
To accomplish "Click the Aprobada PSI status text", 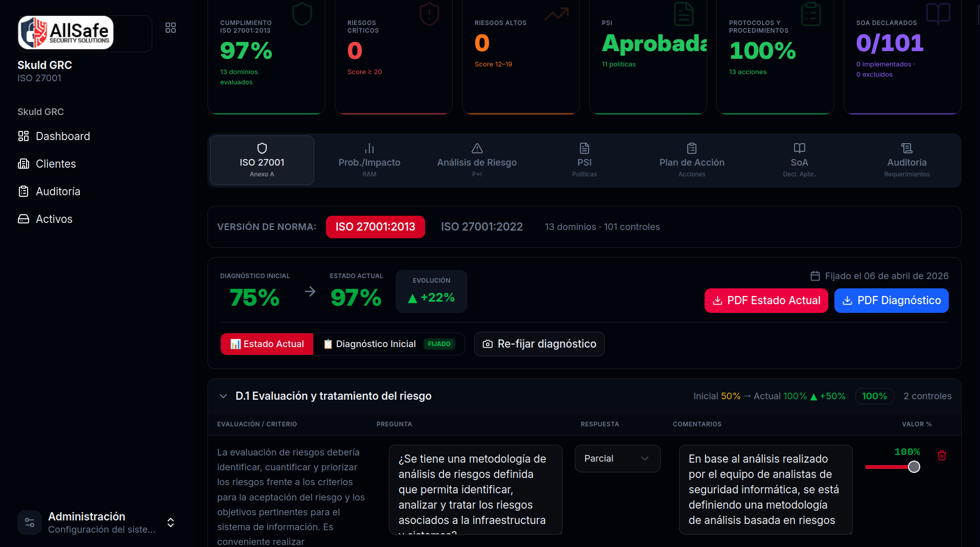I will pyautogui.click(x=655, y=43).
